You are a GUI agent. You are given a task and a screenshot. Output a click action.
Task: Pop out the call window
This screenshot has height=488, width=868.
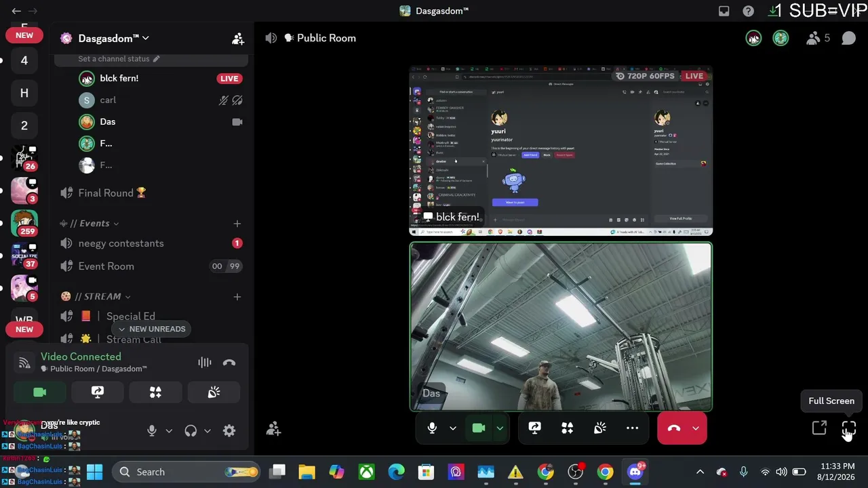[x=819, y=428]
